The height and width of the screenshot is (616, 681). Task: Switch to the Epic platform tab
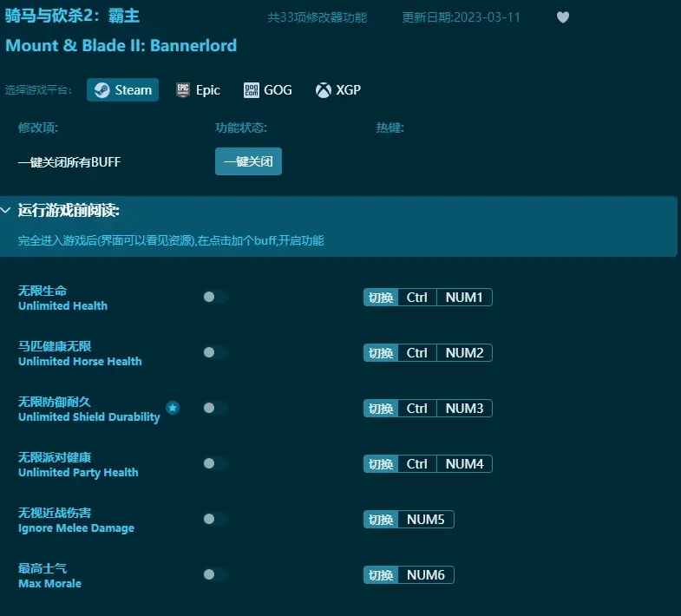[198, 90]
